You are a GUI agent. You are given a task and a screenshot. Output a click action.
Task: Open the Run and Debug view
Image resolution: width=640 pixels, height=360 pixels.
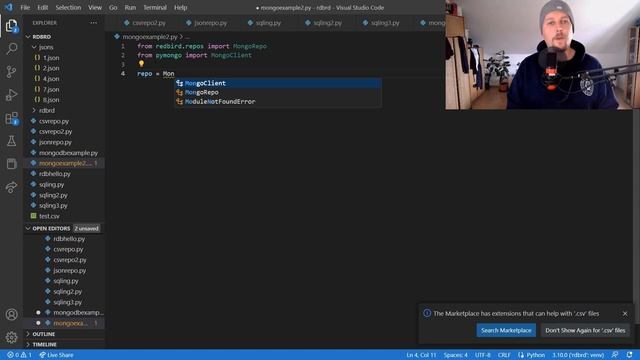click(11, 95)
